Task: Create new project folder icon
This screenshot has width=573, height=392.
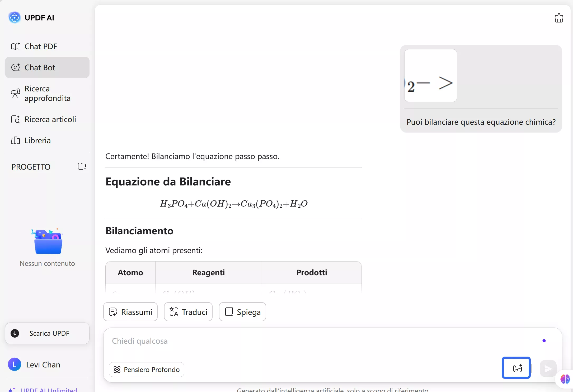Action: coord(82,166)
